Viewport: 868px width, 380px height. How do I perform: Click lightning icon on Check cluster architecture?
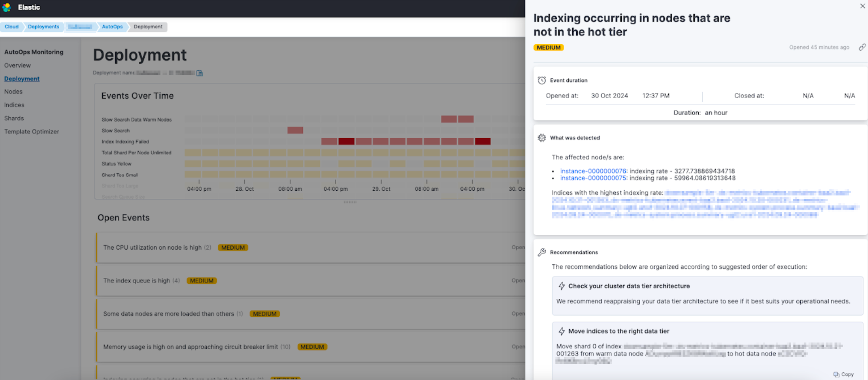click(x=561, y=286)
